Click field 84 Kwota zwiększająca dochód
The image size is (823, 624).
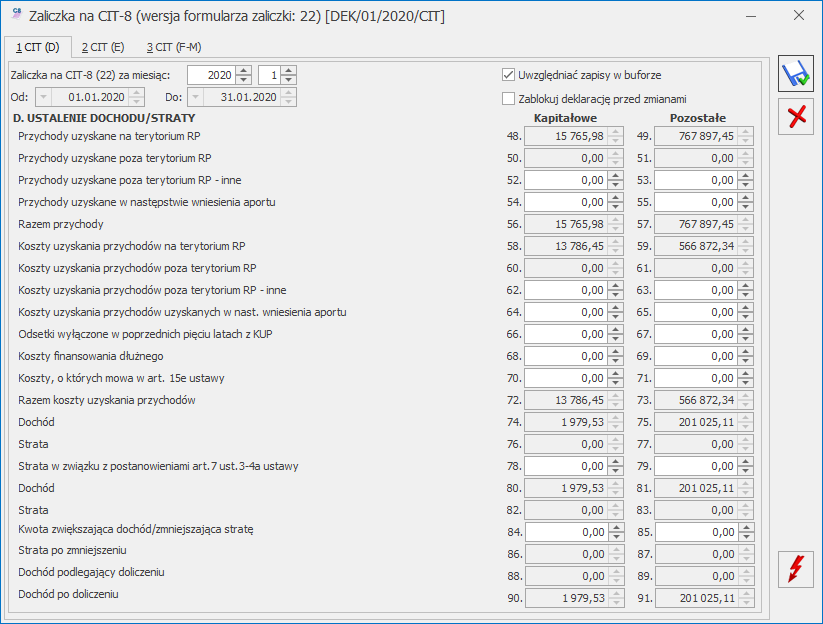click(567, 532)
